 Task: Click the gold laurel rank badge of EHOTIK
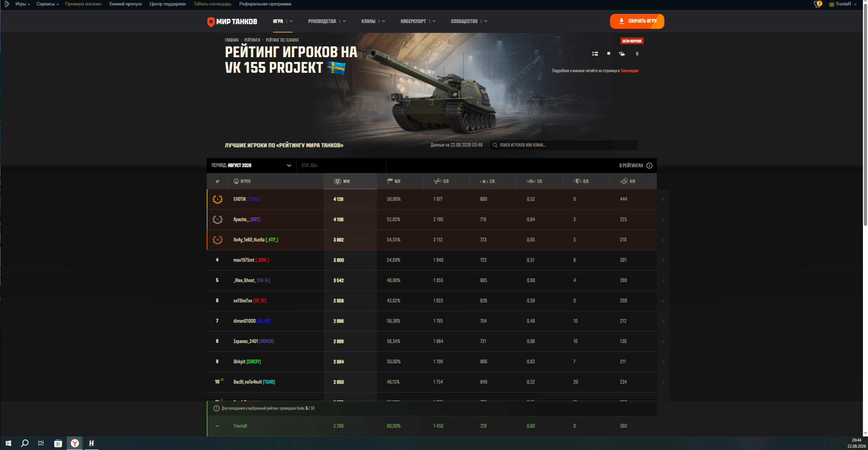coord(217,199)
